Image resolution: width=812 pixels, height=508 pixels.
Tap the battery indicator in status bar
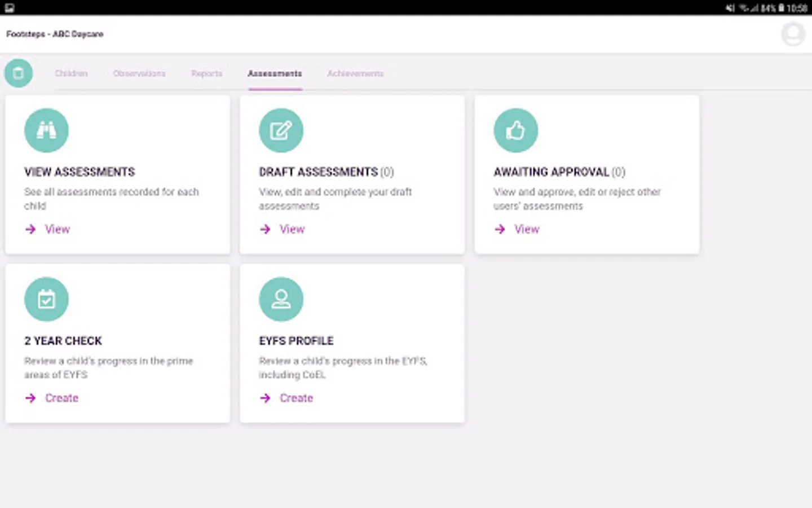(x=781, y=8)
